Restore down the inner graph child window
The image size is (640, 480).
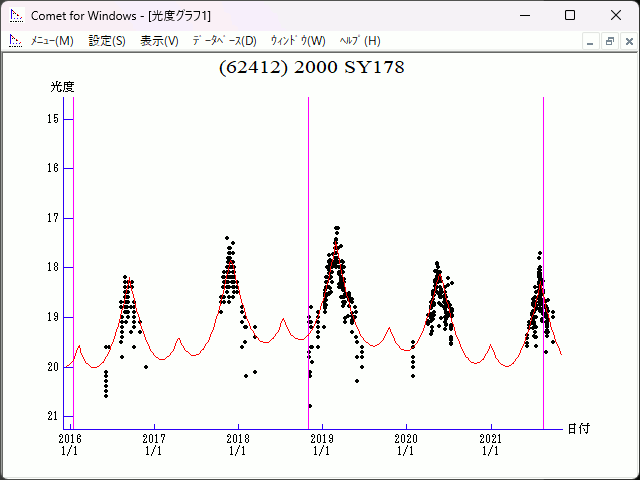pyautogui.click(x=609, y=41)
